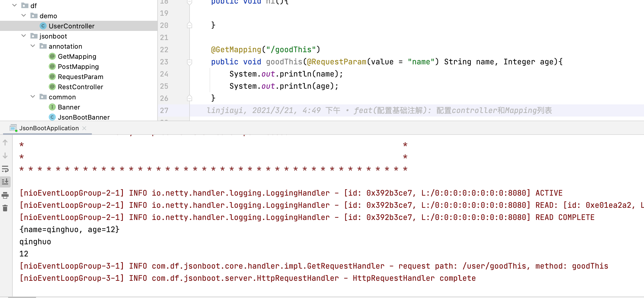Click the print console output icon
Screen dimensions: 644x298
5,195
